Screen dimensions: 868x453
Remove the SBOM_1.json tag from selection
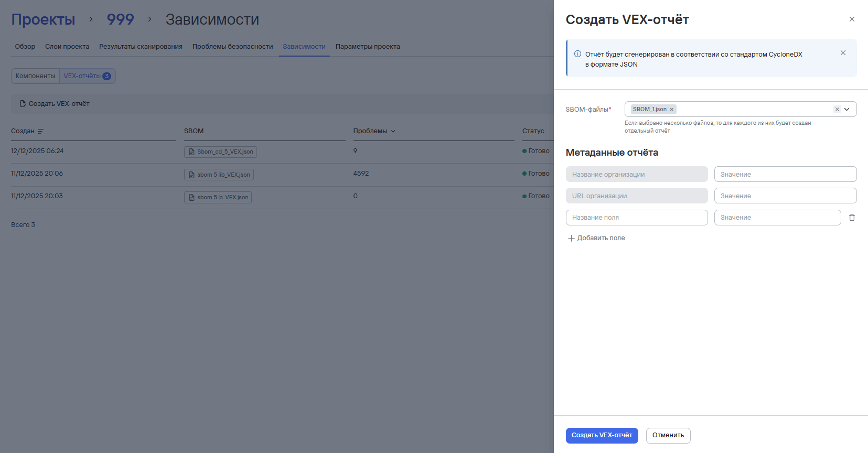(671, 110)
